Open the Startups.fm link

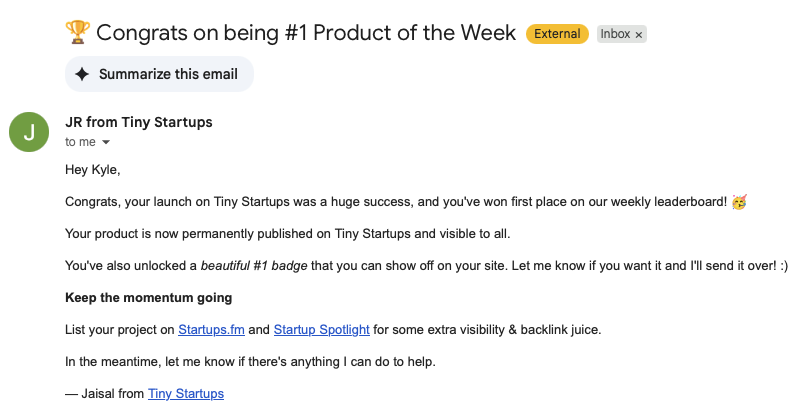(211, 329)
